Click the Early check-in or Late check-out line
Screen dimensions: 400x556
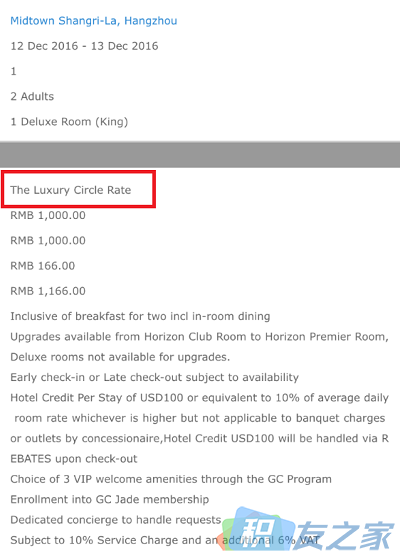point(155,377)
